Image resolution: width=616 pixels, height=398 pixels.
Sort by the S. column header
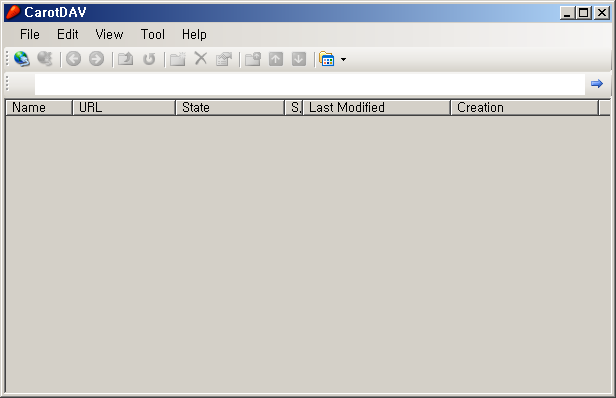[x=294, y=108]
